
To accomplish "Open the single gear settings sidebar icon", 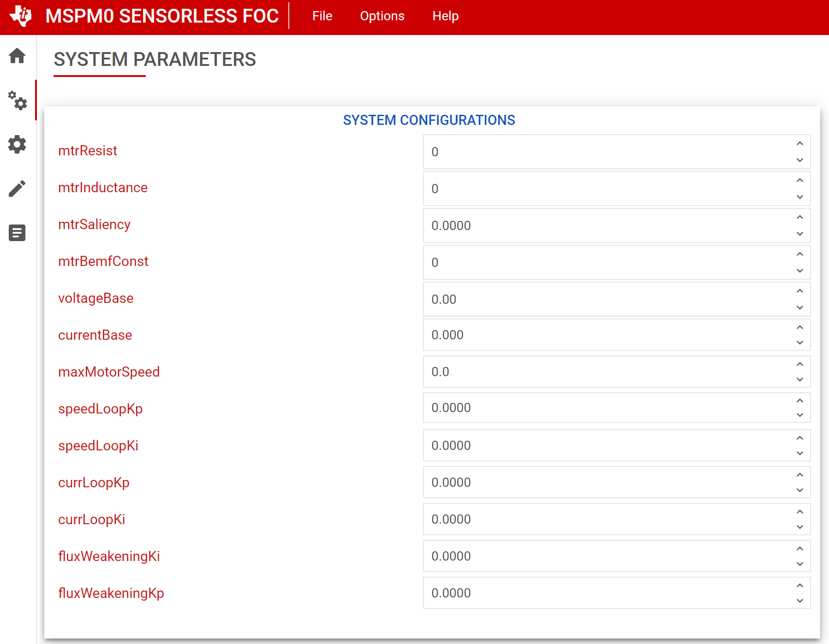I will [17, 144].
